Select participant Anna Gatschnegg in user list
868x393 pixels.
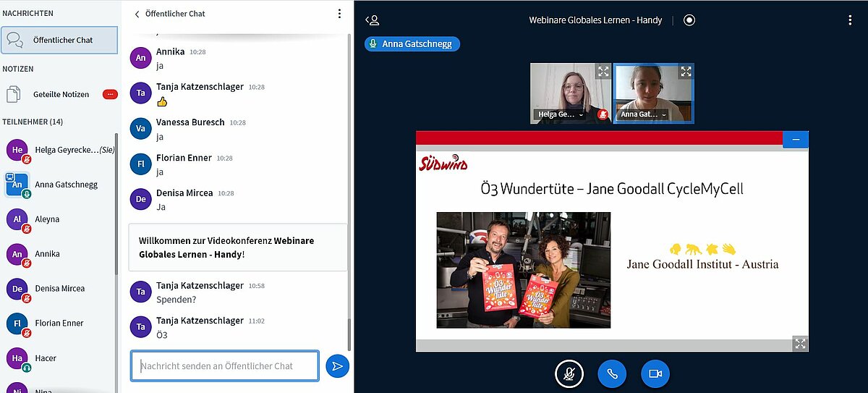pos(59,185)
